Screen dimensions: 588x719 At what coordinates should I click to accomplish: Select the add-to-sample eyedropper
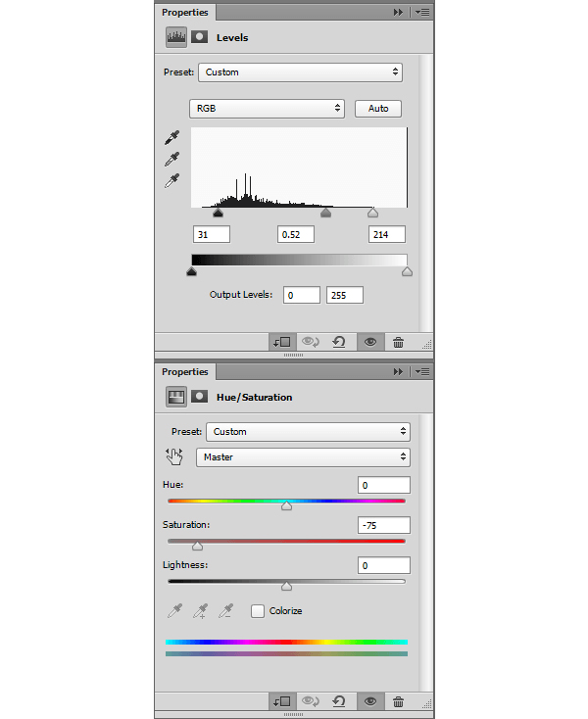[x=201, y=611]
